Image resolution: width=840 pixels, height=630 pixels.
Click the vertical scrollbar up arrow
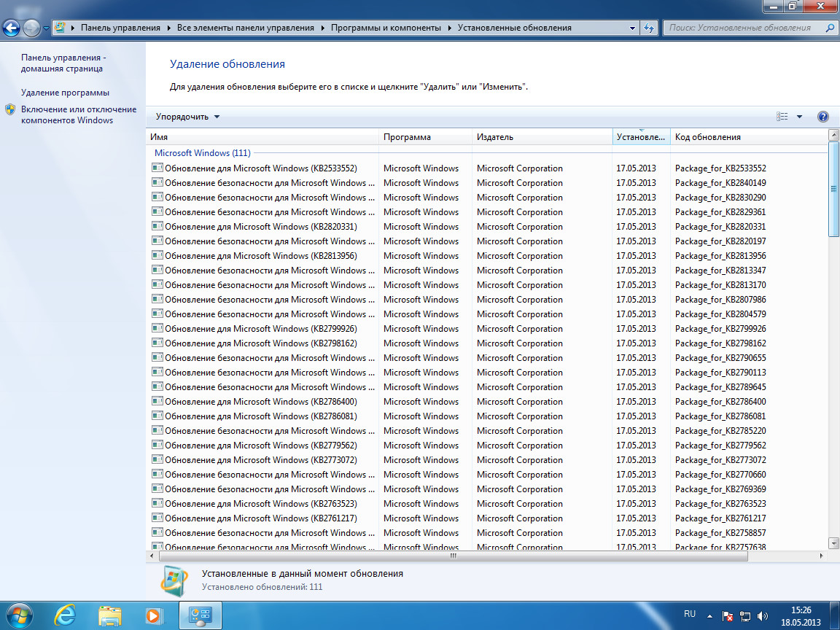(x=833, y=134)
